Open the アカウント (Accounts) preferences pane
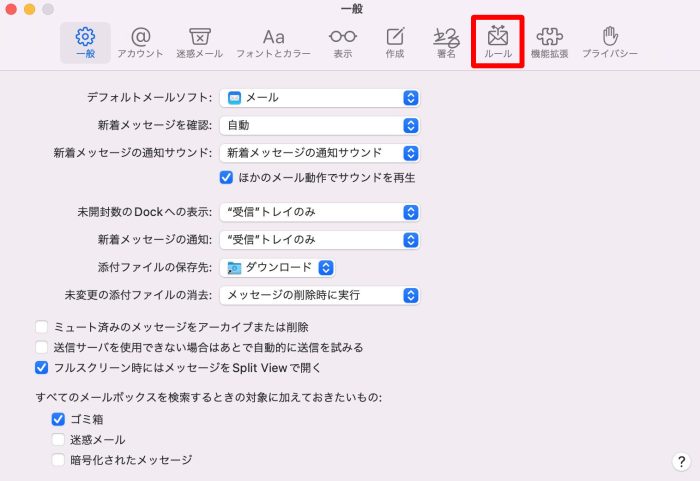Image resolution: width=700 pixels, height=481 pixels. [140, 43]
